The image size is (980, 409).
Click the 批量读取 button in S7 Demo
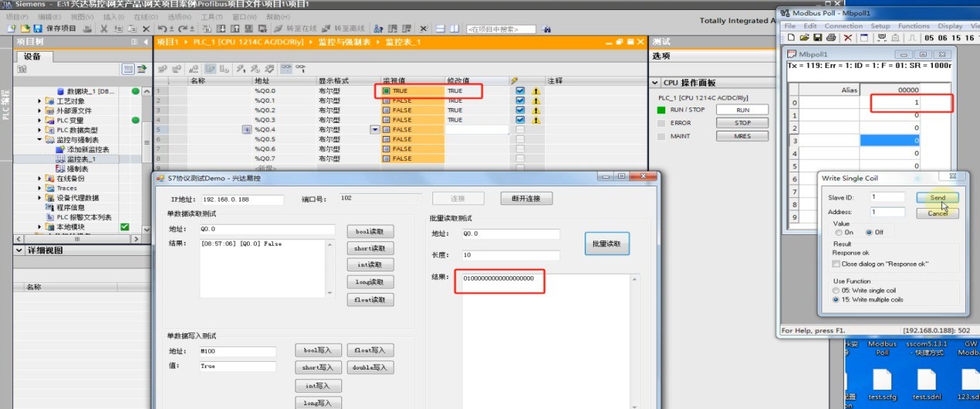[x=606, y=244]
